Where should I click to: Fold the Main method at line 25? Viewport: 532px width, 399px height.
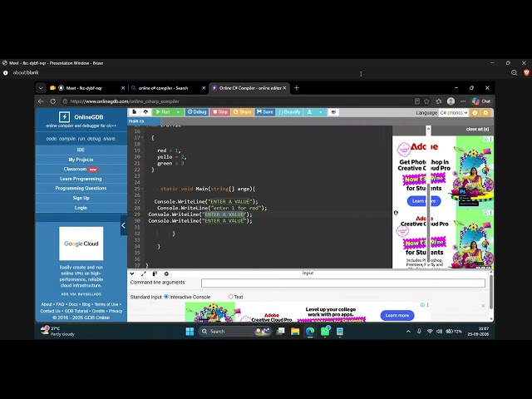(x=142, y=189)
